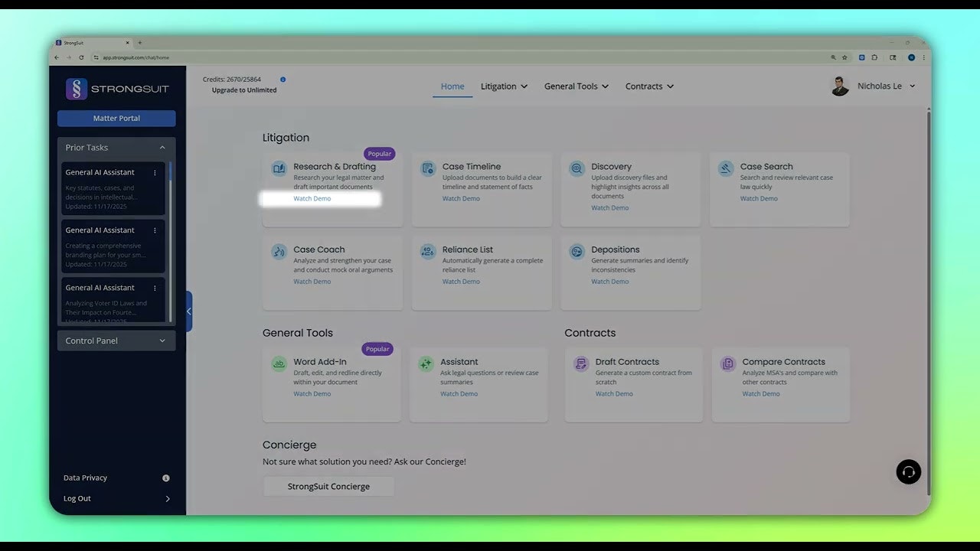The width and height of the screenshot is (980, 551).
Task: Open options for the first General AI Assistant task
Action: coord(155,173)
